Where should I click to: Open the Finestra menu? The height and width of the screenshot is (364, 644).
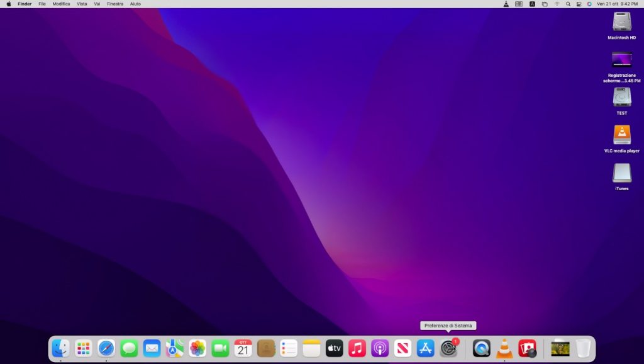pyautogui.click(x=115, y=4)
